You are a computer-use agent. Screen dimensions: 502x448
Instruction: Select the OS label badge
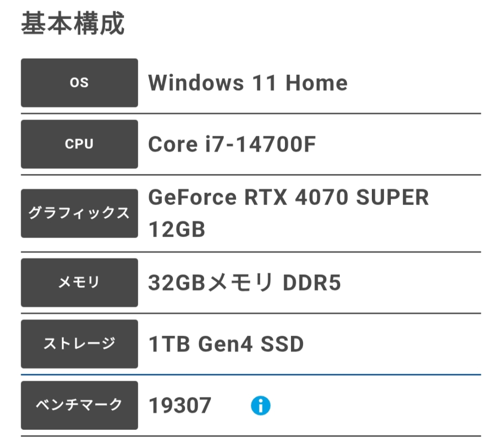coord(79,83)
